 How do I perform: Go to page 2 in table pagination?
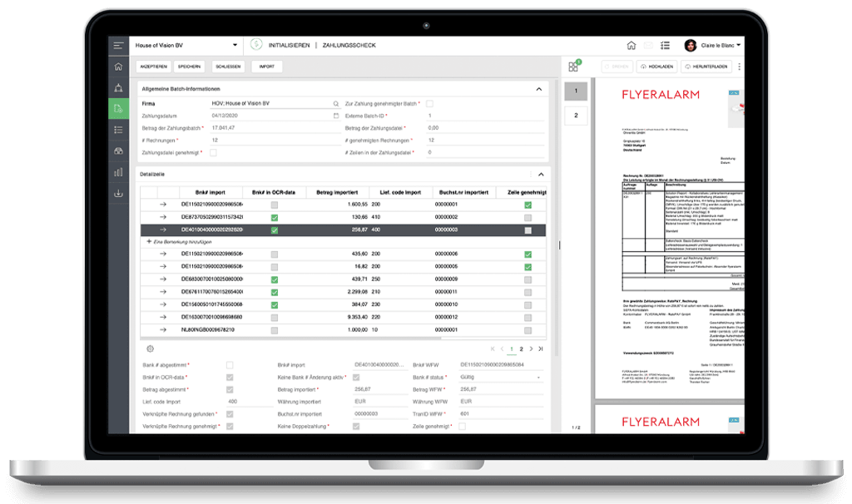522,349
